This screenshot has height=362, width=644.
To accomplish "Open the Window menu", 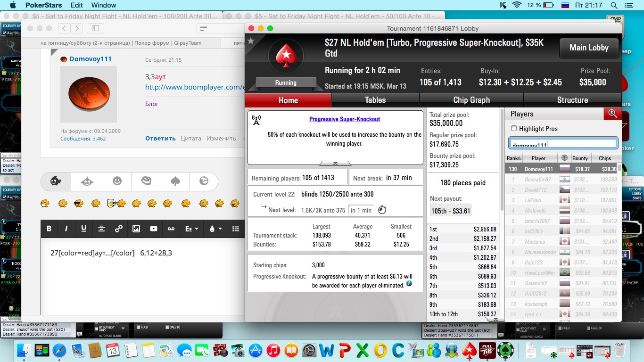I will [x=104, y=5].
